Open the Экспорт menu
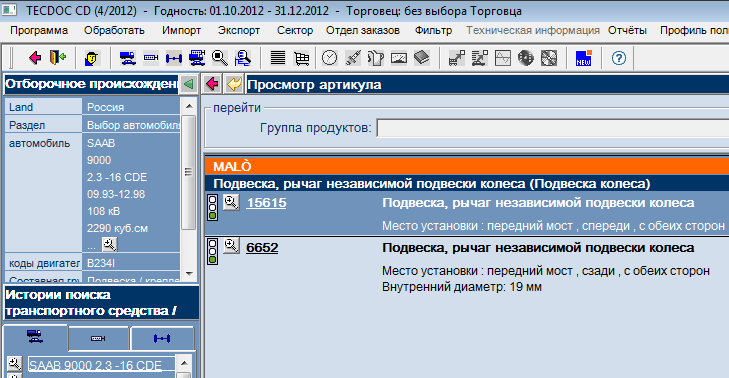 pos(239,30)
